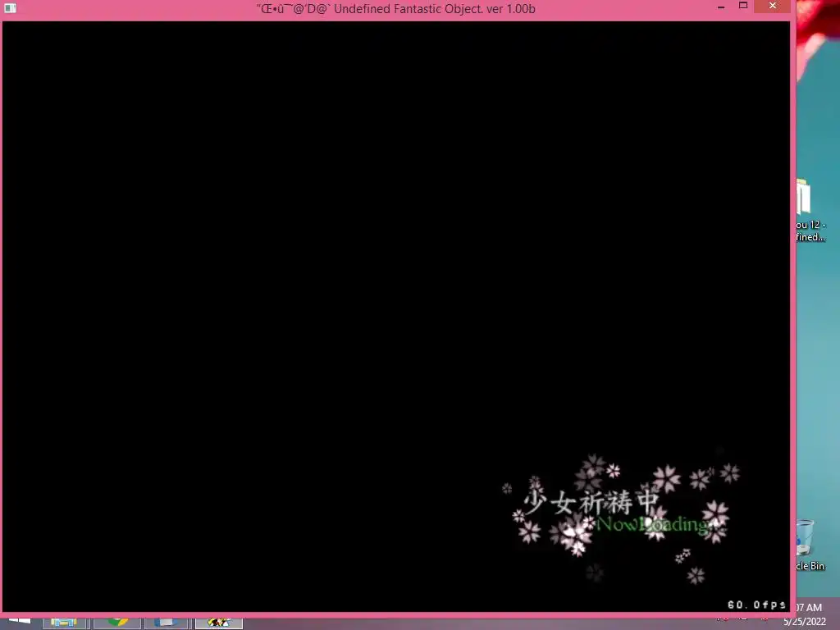The image size is (840, 630).
Task: Minimize the Undefined Fantastic Object window
Action: pyautogui.click(x=721, y=7)
